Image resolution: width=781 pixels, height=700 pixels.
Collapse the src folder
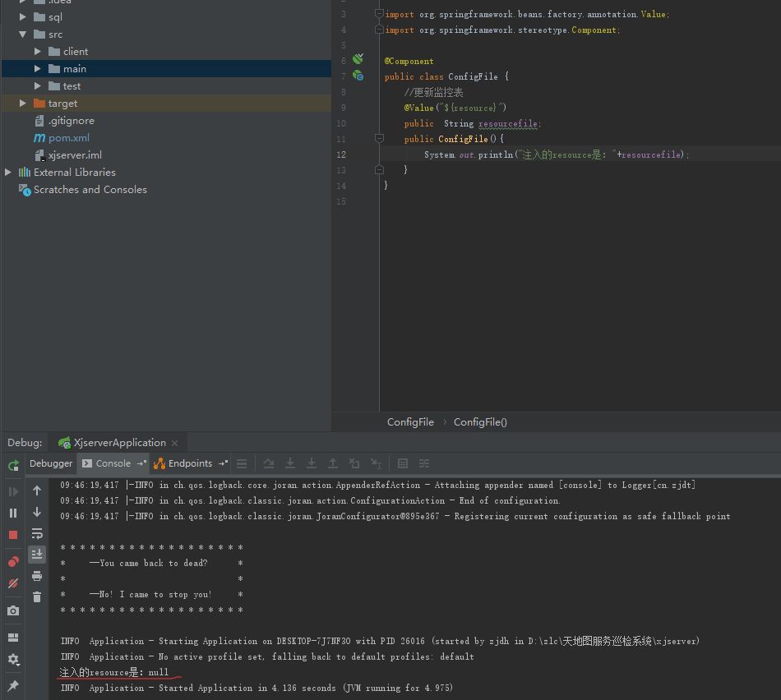tap(23, 35)
